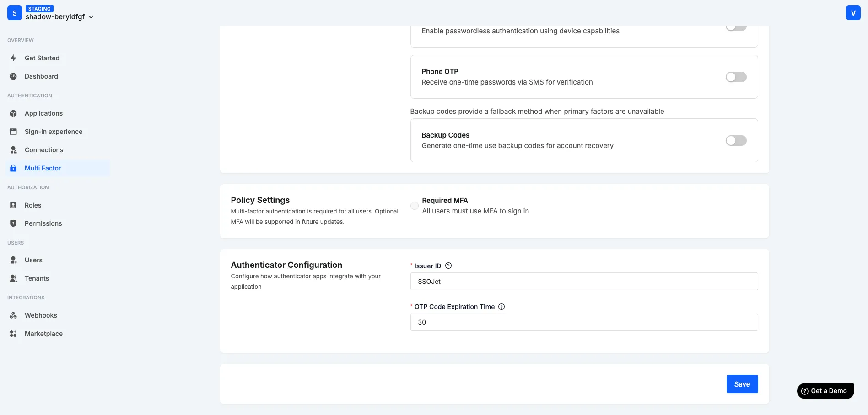Open the Permissions shield icon
The height and width of the screenshot is (415, 868).
coord(13,223)
